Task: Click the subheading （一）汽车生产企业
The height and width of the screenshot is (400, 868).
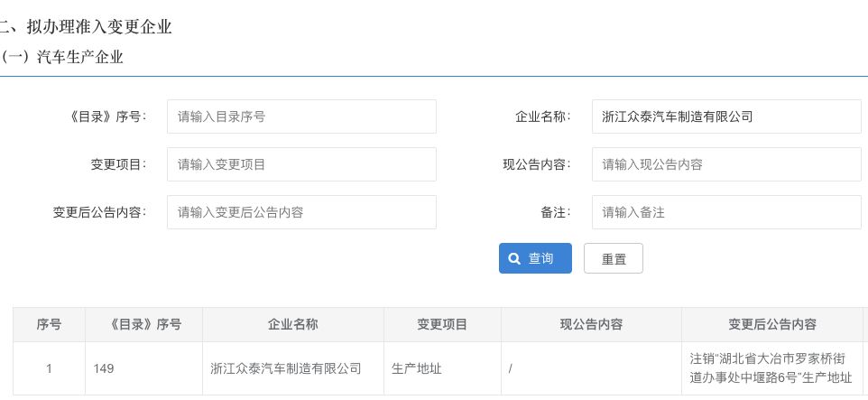Action: pyautogui.click(x=61, y=57)
